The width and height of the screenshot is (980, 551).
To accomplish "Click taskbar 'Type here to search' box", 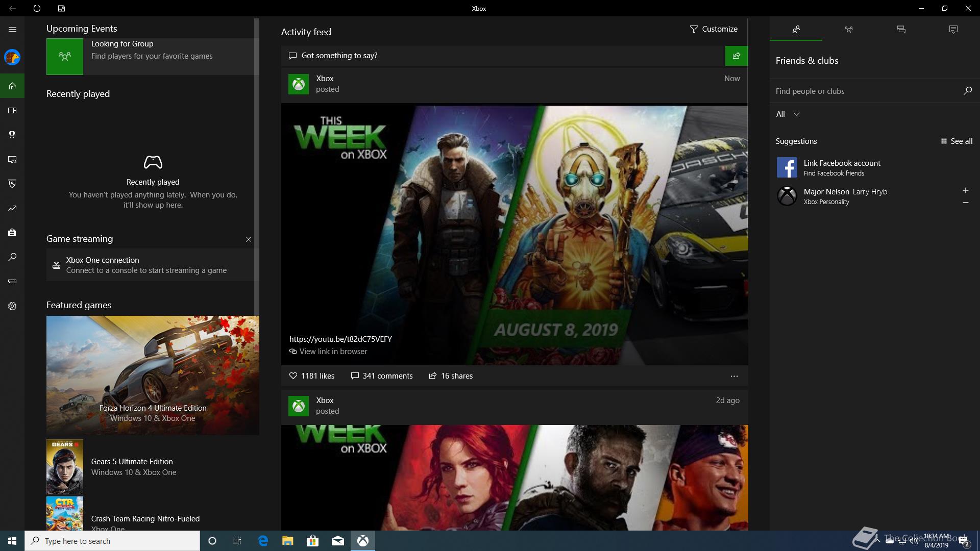I will pyautogui.click(x=112, y=541).
